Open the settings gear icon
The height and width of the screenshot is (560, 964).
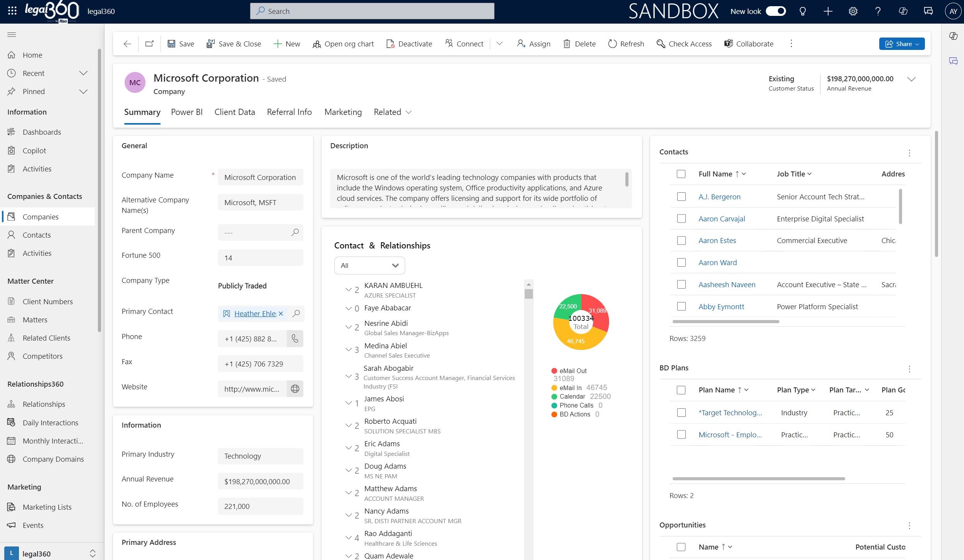pos(853,11)
